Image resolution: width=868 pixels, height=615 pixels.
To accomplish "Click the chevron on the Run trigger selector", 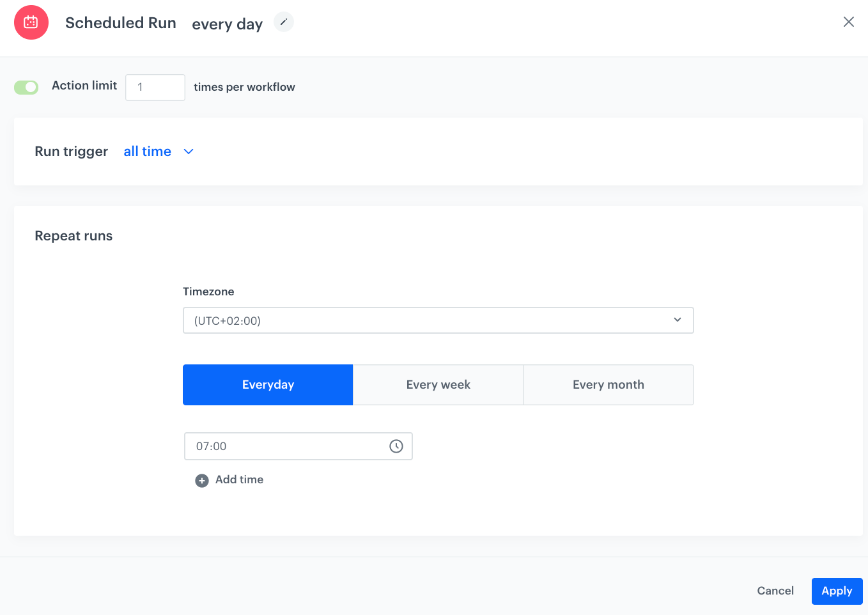I will coord(188,152).
